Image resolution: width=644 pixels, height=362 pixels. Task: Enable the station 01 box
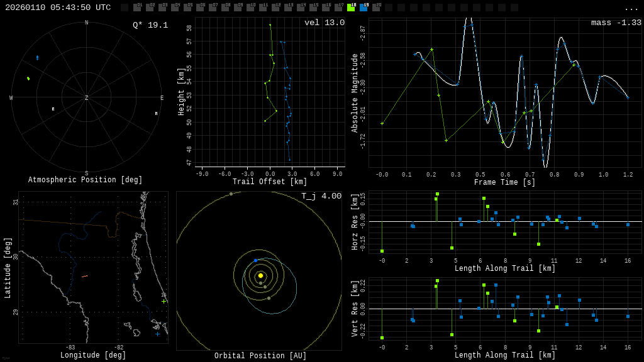(x=137, y=8)
